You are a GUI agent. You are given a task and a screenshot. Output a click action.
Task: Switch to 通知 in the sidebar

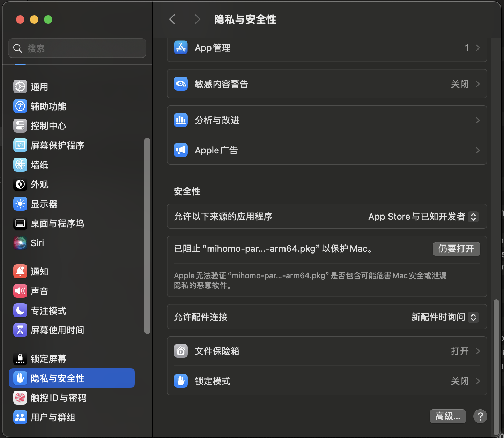pyautogui.click(x=39, y=272)
